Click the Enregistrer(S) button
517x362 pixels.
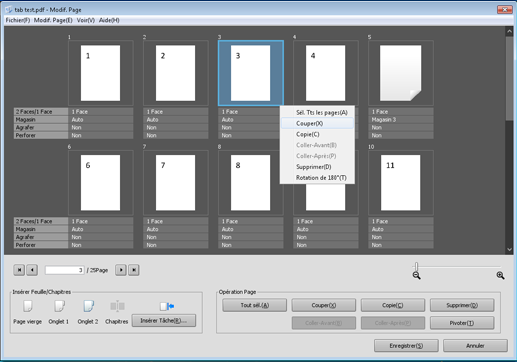pyautogui.click(x=406, y=346)
